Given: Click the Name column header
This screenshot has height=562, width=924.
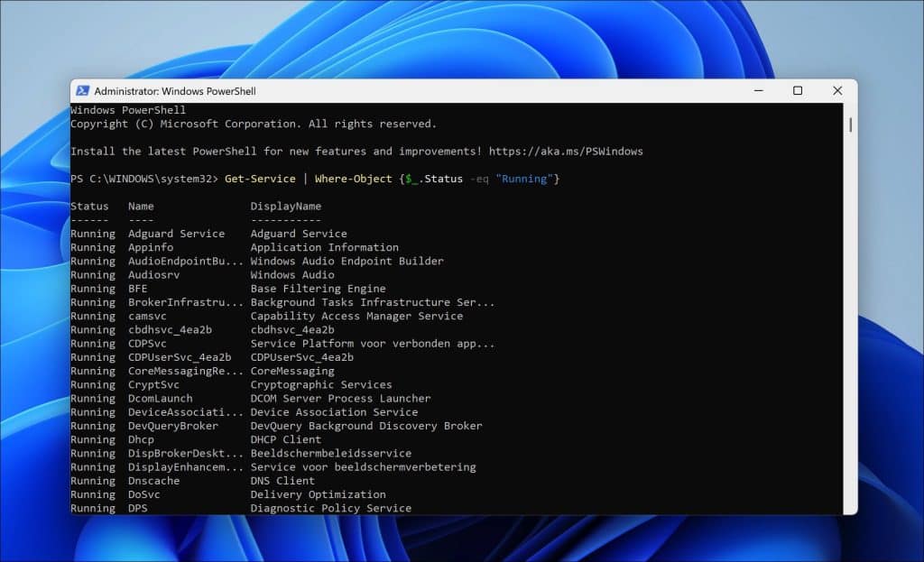Looking at the screenshot, I should click(x=141, y=207).
